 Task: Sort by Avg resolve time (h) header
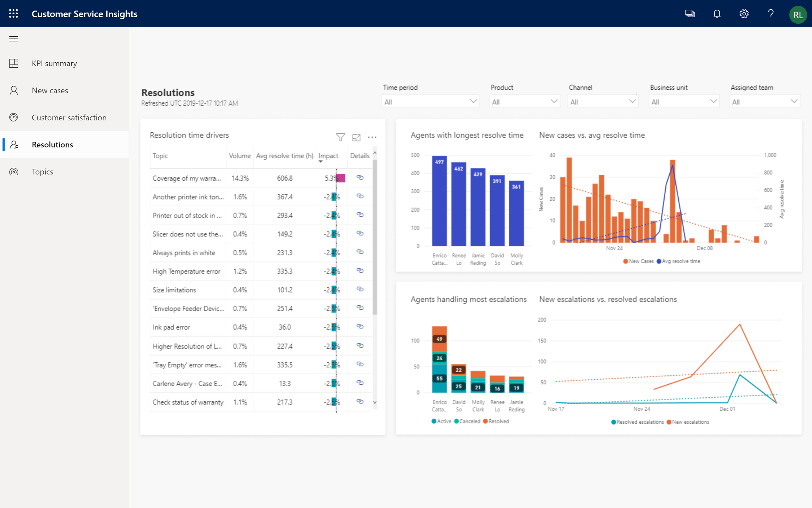[284, 156]
